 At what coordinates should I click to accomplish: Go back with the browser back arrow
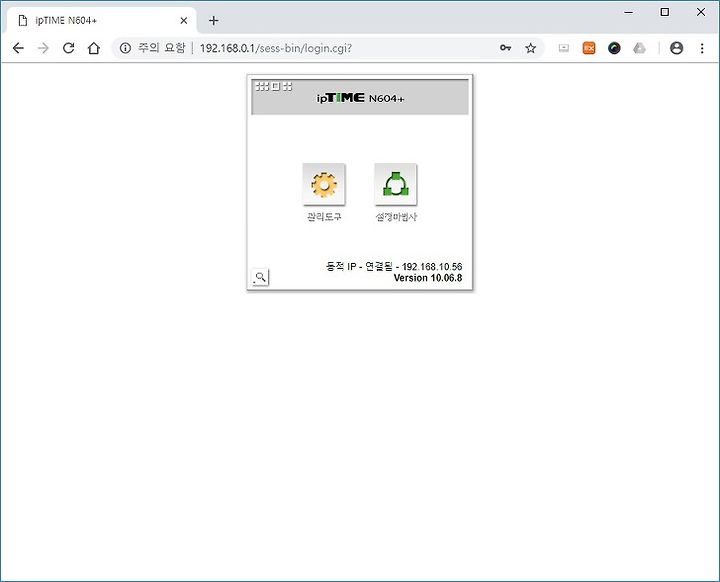pyautogui.click(x=18, y=48)
